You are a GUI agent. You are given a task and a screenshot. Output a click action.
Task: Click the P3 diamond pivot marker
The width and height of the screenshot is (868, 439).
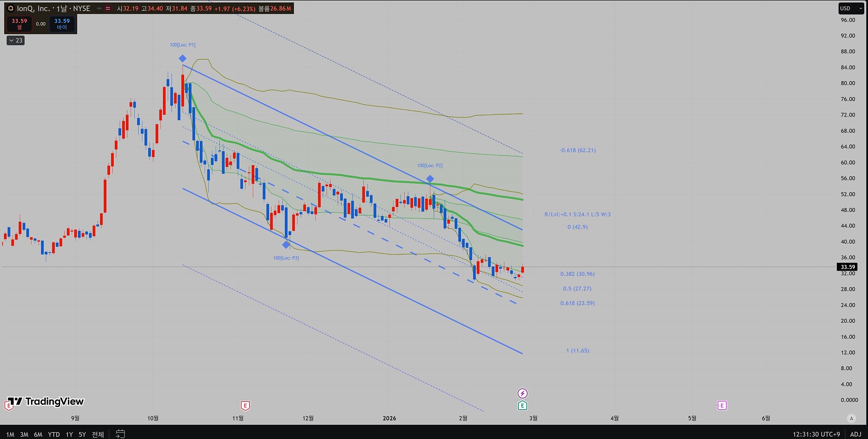pos(286,245)
